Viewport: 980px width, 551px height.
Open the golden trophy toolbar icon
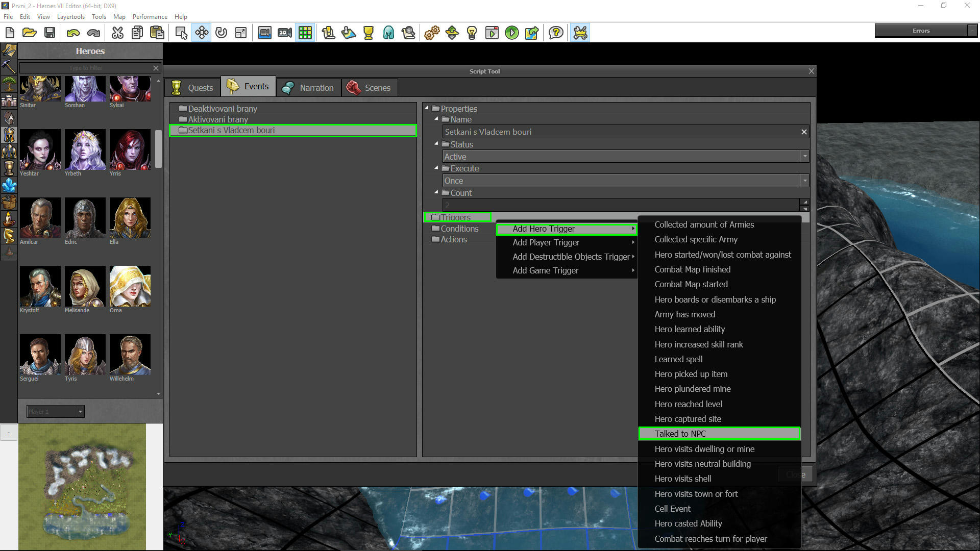pyautogui.click(x=369, y=33)
